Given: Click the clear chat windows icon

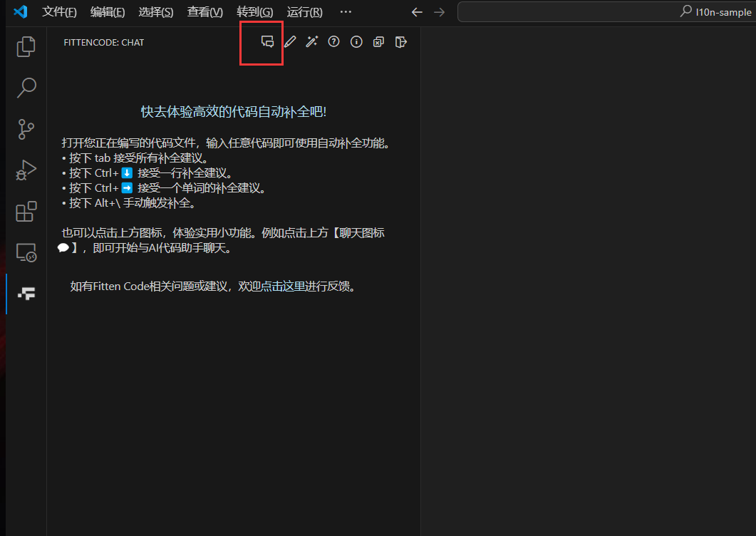Looking at the screenshot, I should tap(378, 41).
